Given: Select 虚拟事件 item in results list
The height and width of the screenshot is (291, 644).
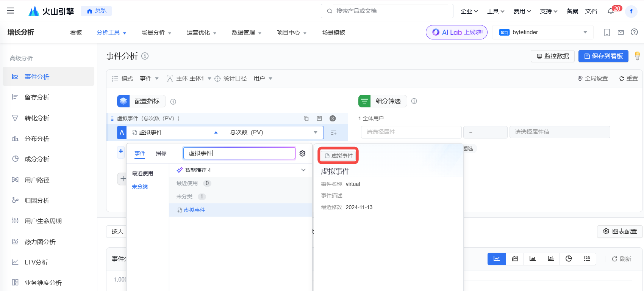Looking at the screenshot, I should coord(241,210).
